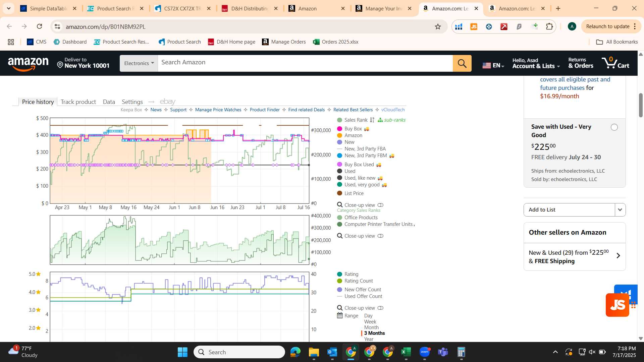This screenshot has height=362, width=644.
Task: Click the Windows Start button
Action: [182, 352]
